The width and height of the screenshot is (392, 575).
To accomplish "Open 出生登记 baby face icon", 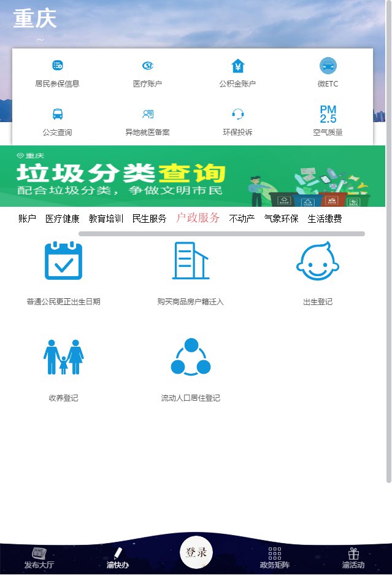I will click(317, 261).
